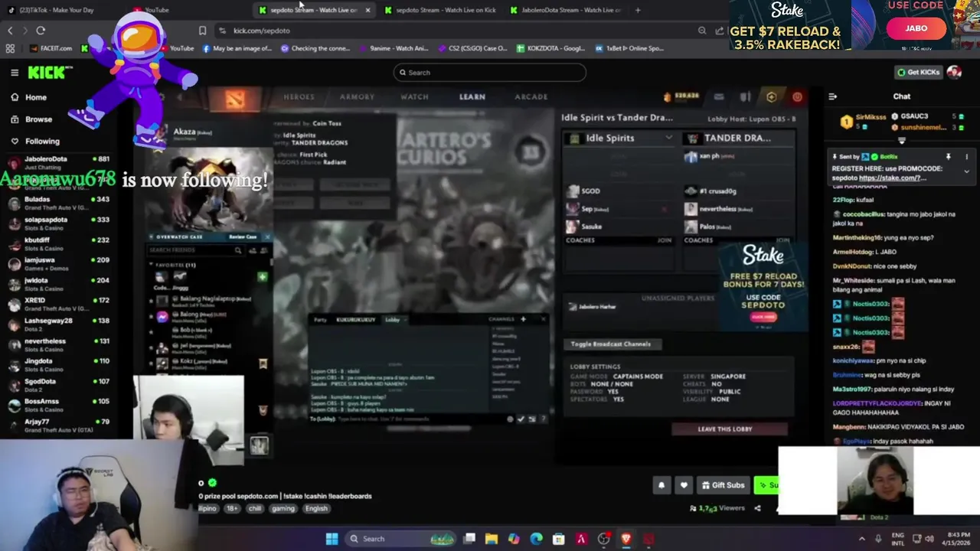This screenshot has width=980, height=551.
Task: Open the Dota mail envelope icon
Action: coord(718,97)
